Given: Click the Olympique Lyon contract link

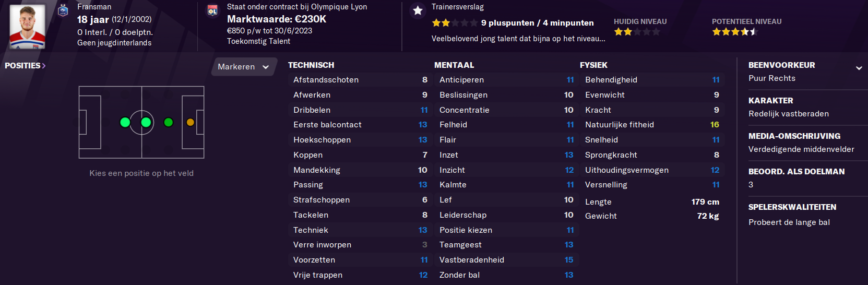Looking at the screenshot, I should [x=297, y=7].
